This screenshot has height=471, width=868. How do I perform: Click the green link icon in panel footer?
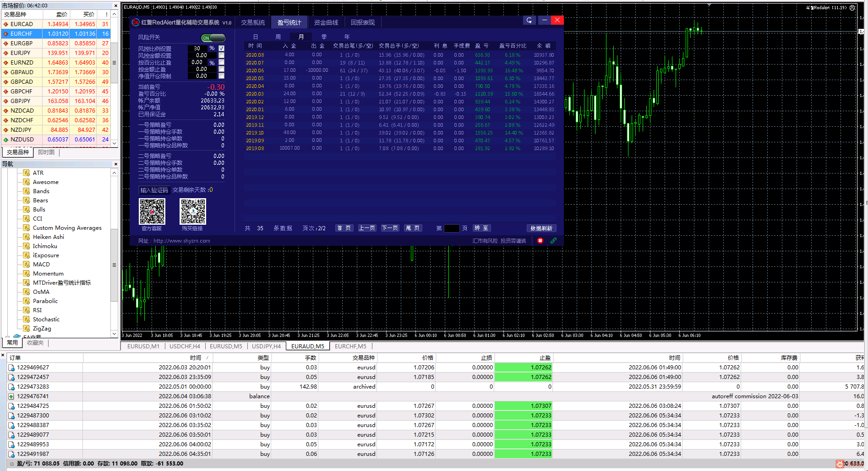pyautogui.click(x=553, y=241)
